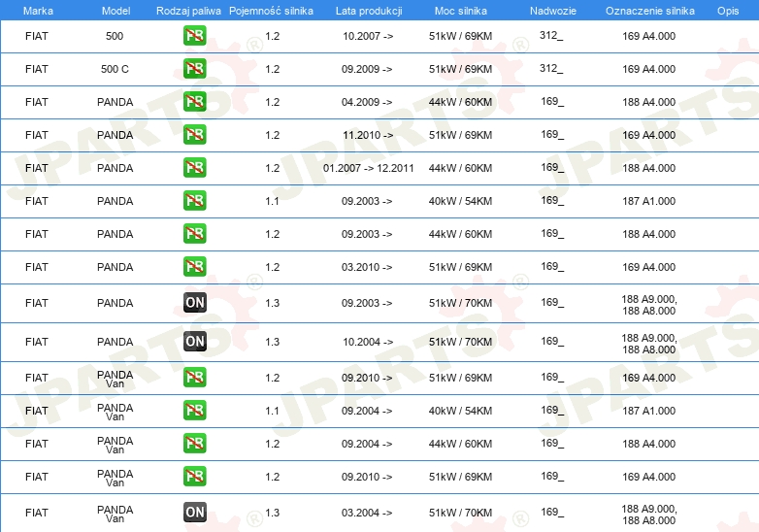Image resolution: width=759 pixels, height=532 pixels.
Task: Click the Marka column header
Action: coord(38,11)
